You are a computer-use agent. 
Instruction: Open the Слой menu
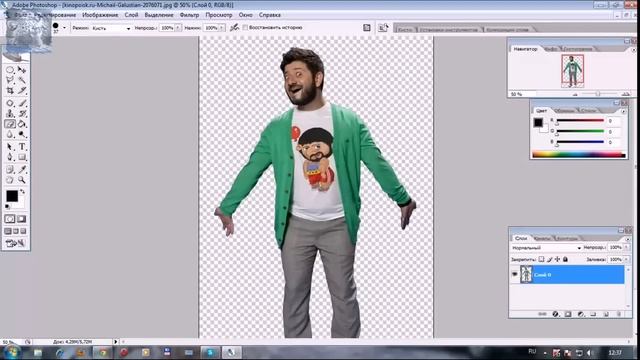[x=131, y=15]
